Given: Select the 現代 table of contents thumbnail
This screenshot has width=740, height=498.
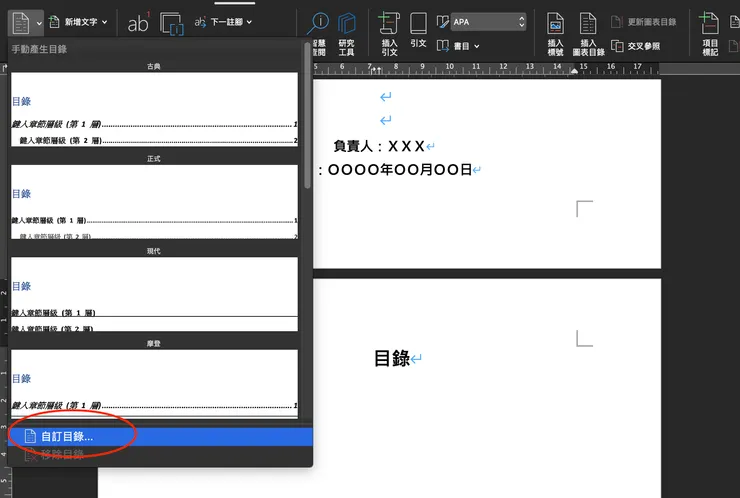Looking at the screenshot, I should pos(154,294).
